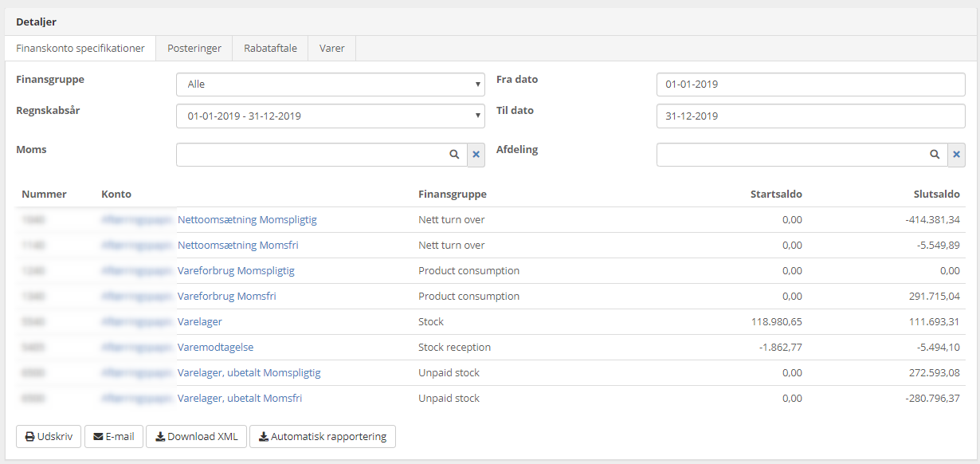Switch to the Posteringer tab
Screen dimensions: 980x464
coord(194,48)
